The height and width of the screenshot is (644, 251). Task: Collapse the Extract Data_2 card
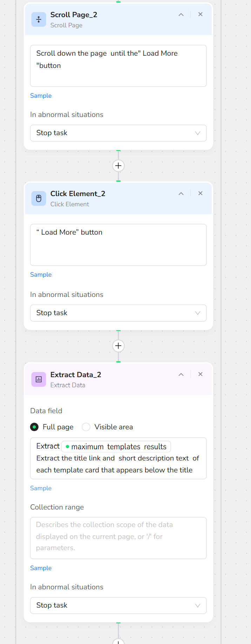[x=181, y=375]
